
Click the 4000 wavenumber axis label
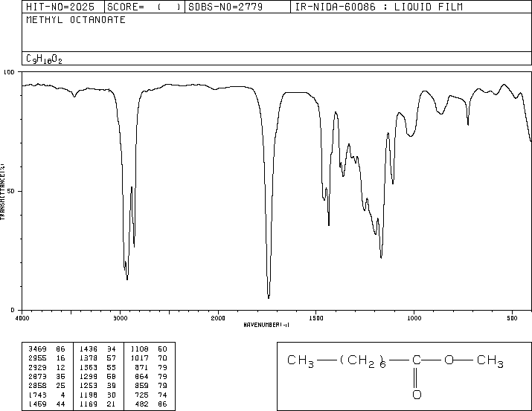22,318
